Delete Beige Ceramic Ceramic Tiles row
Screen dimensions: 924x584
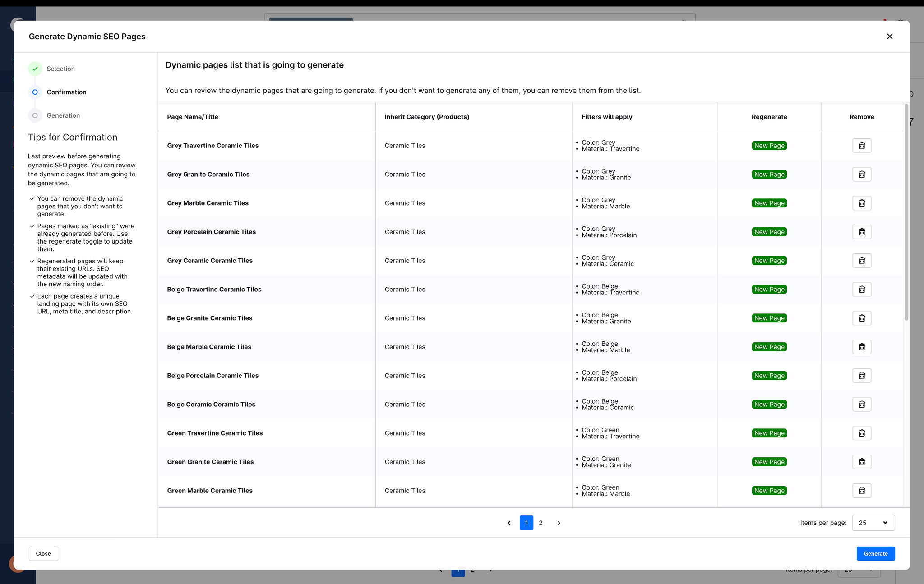[862, 405]
